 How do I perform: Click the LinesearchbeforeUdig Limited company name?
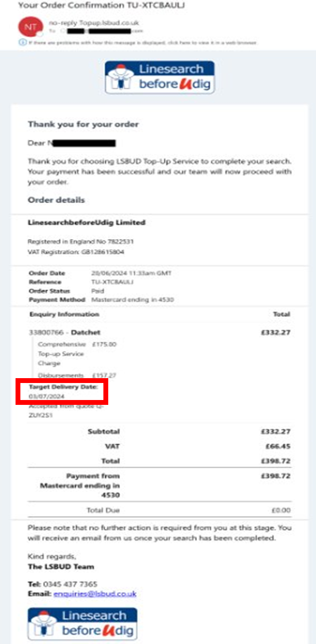(86, 223)
